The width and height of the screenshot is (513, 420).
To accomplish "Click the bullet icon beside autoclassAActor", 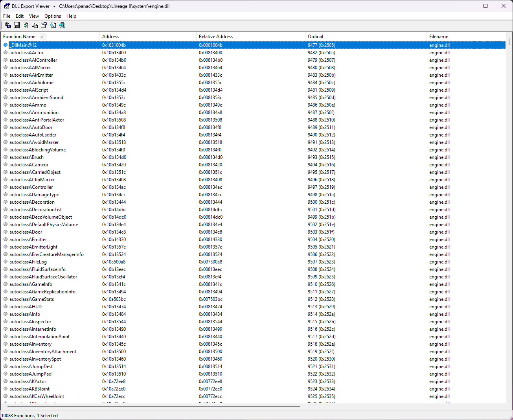I will pos(6,53).
